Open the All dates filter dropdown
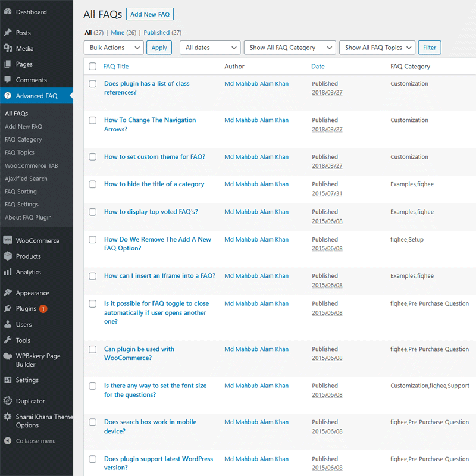476x476 pixels. 209,47
